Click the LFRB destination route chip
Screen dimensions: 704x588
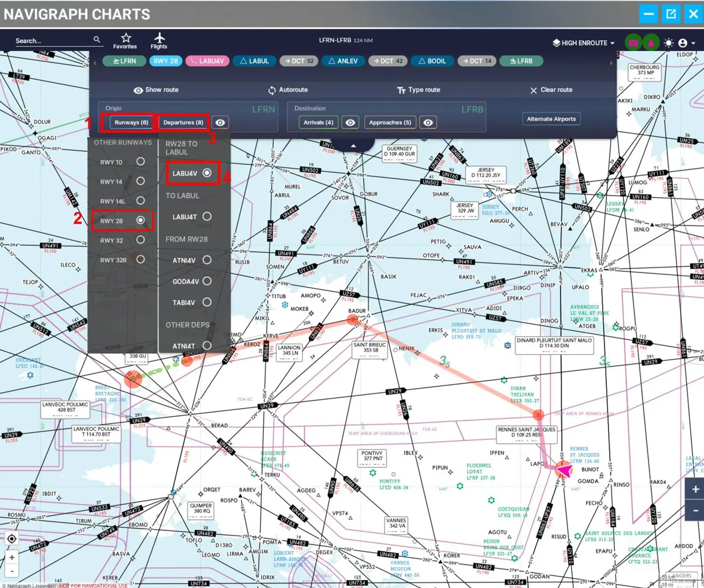[x=521, y=61]
